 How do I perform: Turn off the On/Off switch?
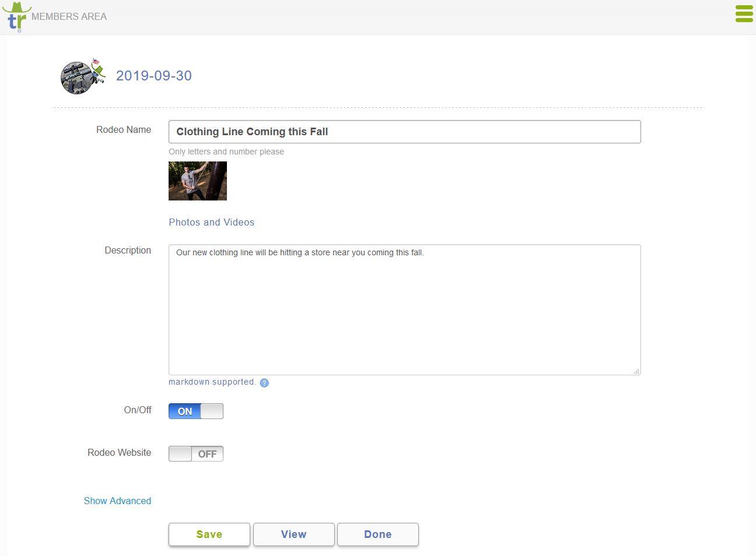pos(196,411)
